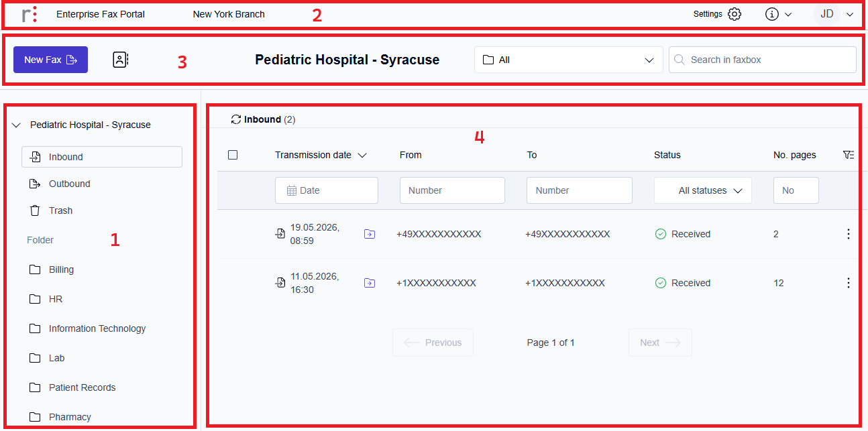Screen dimensions: 868x431
Task: Click the refresh icon beside Inbound
Action: 235,119
